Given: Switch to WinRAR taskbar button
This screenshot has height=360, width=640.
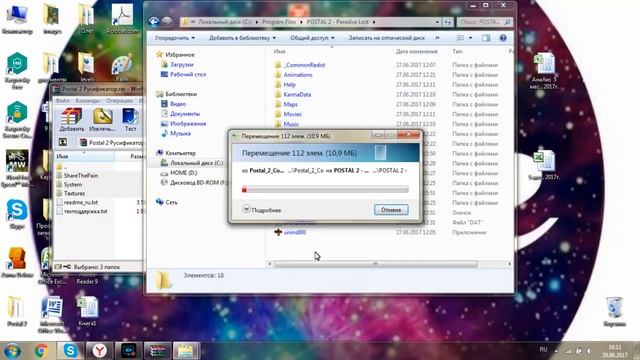Looking at the screenshot, I should (x=157, y=351).
